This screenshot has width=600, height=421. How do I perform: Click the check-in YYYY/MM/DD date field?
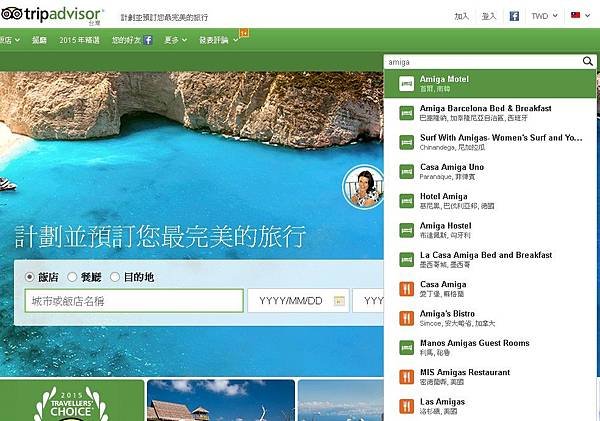coord(298,301)
